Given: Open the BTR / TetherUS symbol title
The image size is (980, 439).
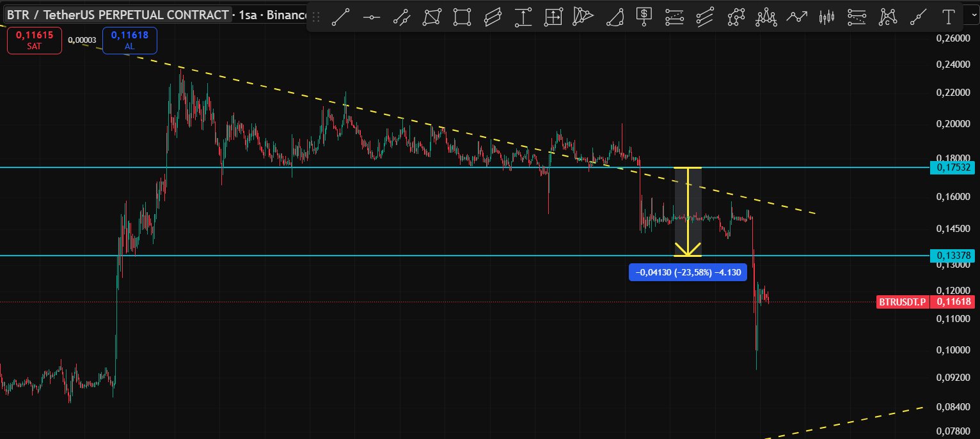Looking at the screenshot, I should click(118, 15).
